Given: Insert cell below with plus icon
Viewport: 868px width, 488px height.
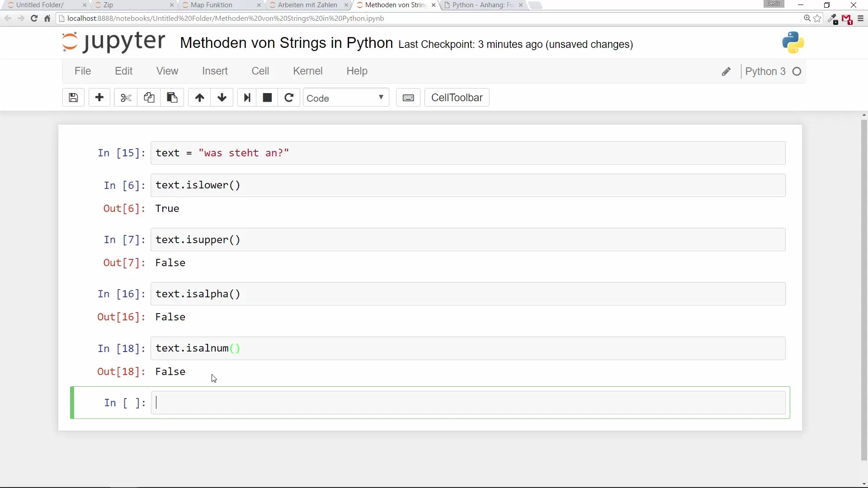Looking at the screenshot, I should 99,98.
